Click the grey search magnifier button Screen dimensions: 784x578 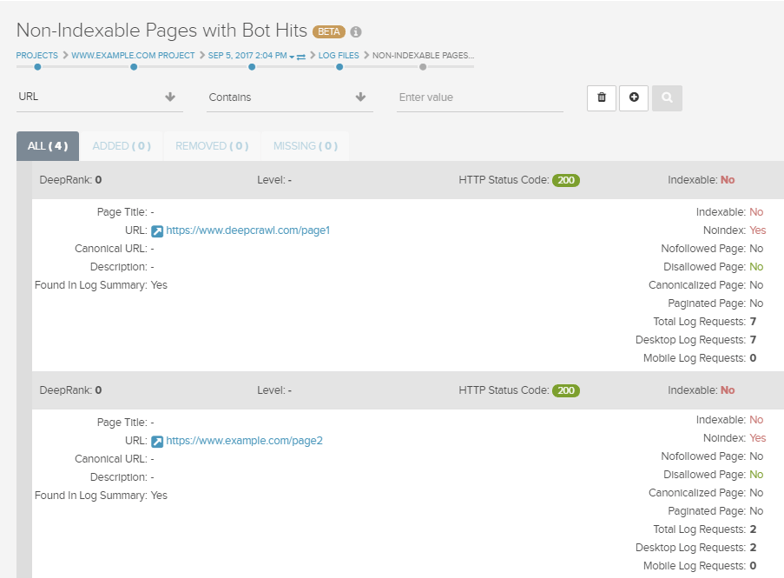coord(667,98)
